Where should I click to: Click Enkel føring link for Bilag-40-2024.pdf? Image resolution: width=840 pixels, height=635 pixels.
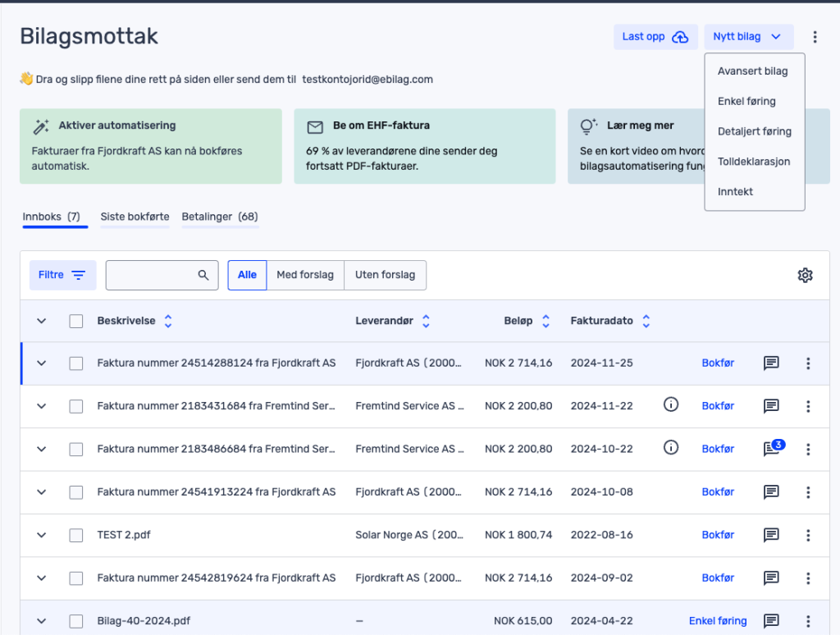[717, 620]
